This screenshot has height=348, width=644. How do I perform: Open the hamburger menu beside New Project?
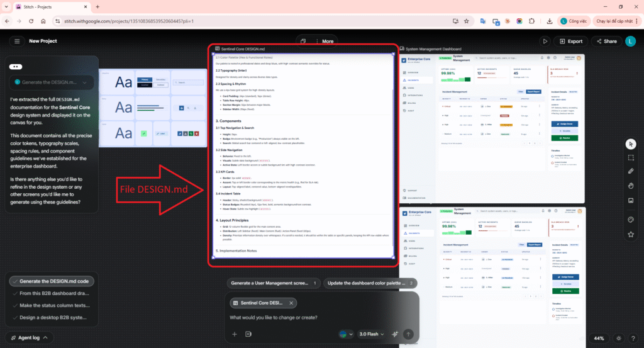click(16, 41)
